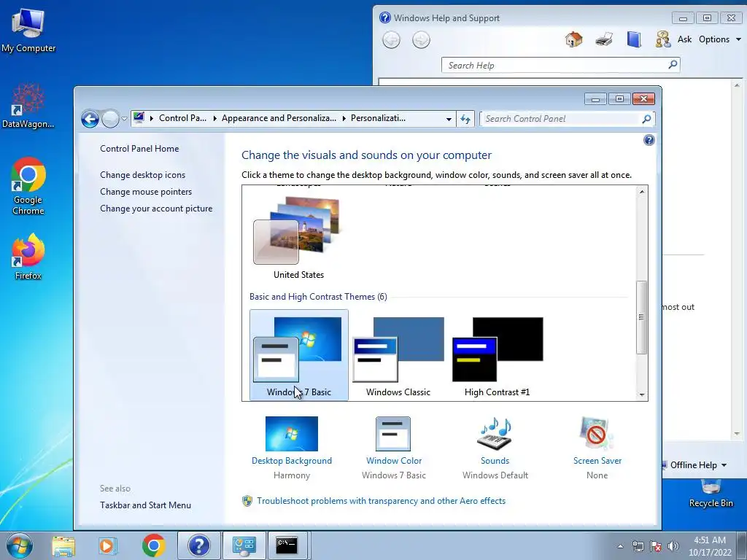Open Chrome from the taskbar
747x560 pixels.
[153, 545]
